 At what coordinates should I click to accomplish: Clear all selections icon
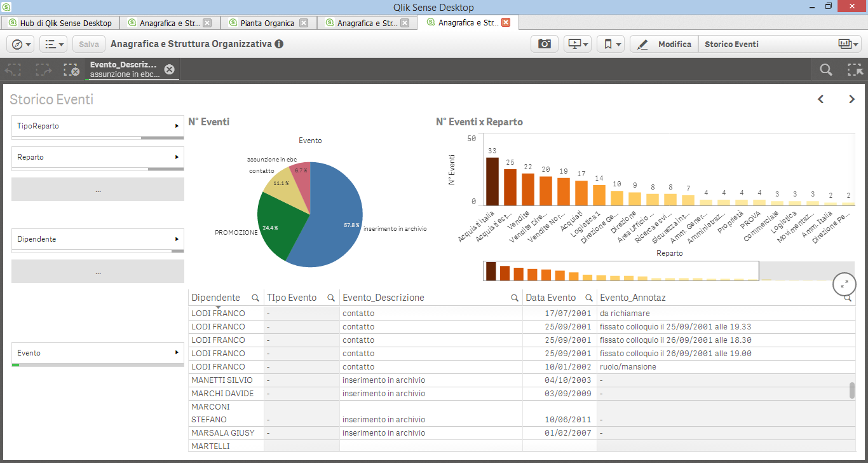71,70
